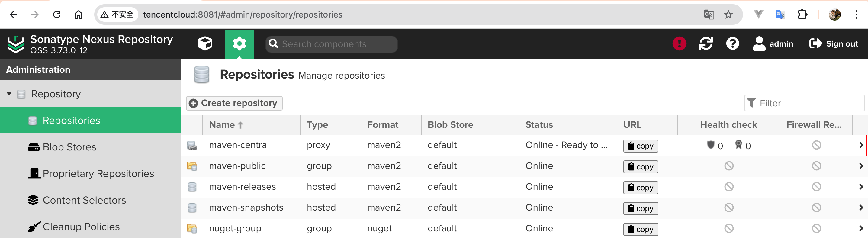The width and height of the screenshot is (868, 238).
Task: Open the browser three-dot menu
Action: (856, 14)
